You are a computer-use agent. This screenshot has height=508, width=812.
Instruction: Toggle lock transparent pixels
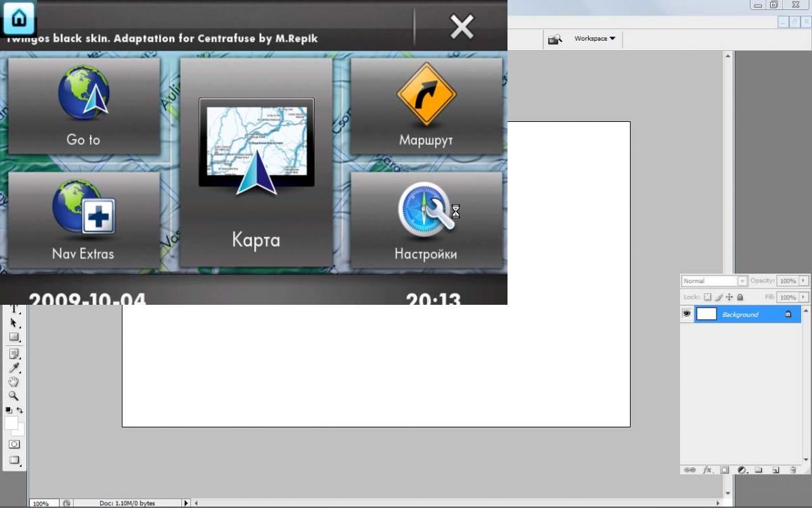pyautogui.click(x=708, y=297)
